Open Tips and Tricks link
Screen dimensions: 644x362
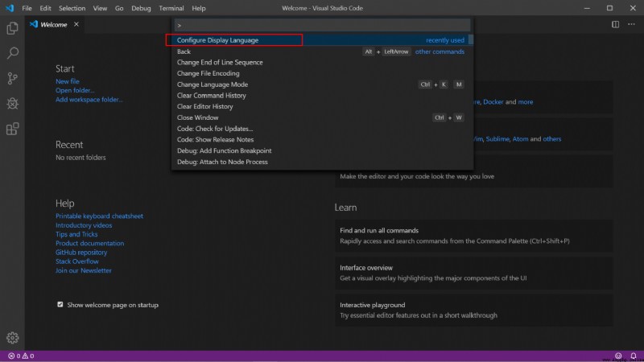76,234
